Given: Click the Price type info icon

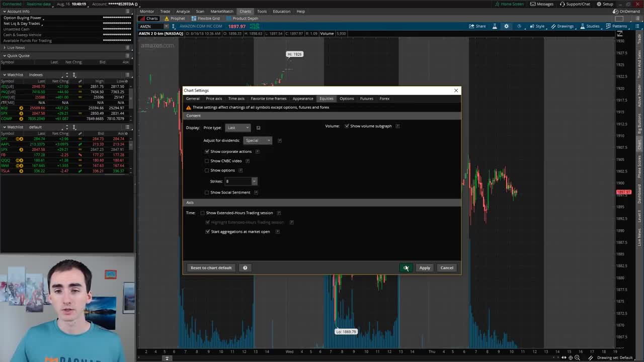Looking at the screenshot, I should pos(258,128).
